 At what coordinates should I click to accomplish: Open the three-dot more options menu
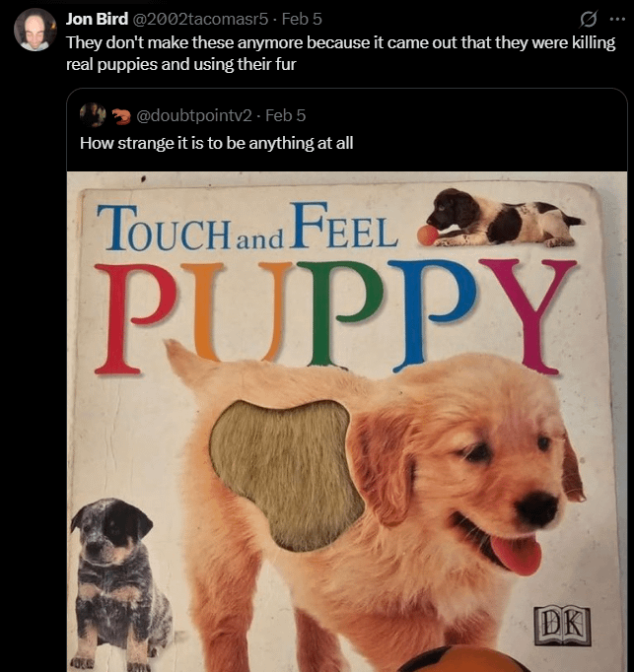(617, 20)
